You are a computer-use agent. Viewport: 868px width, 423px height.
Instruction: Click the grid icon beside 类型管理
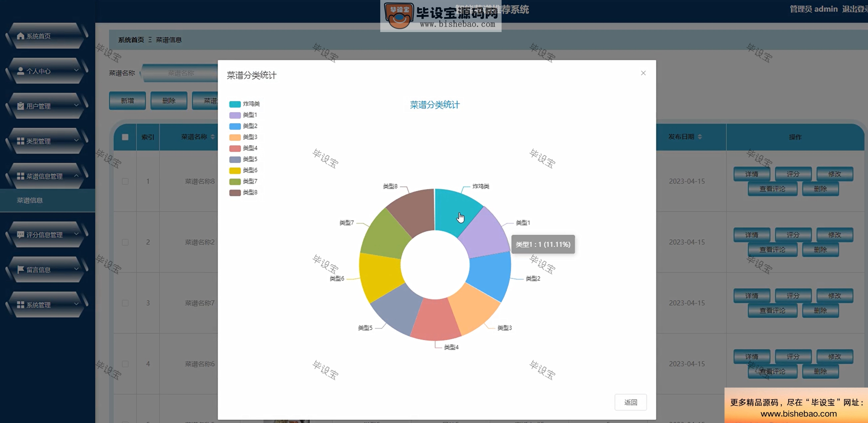[x=21, y=141]
